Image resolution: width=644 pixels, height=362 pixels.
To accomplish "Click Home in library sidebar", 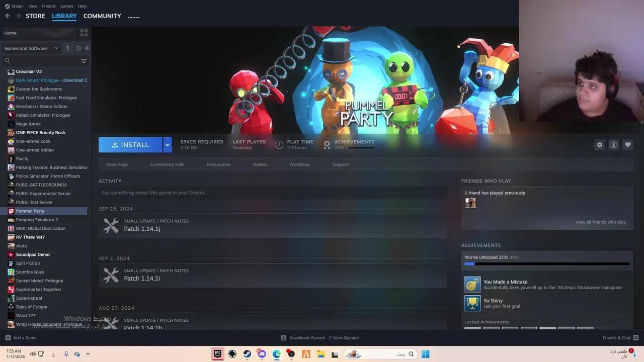I will point(38,33).
